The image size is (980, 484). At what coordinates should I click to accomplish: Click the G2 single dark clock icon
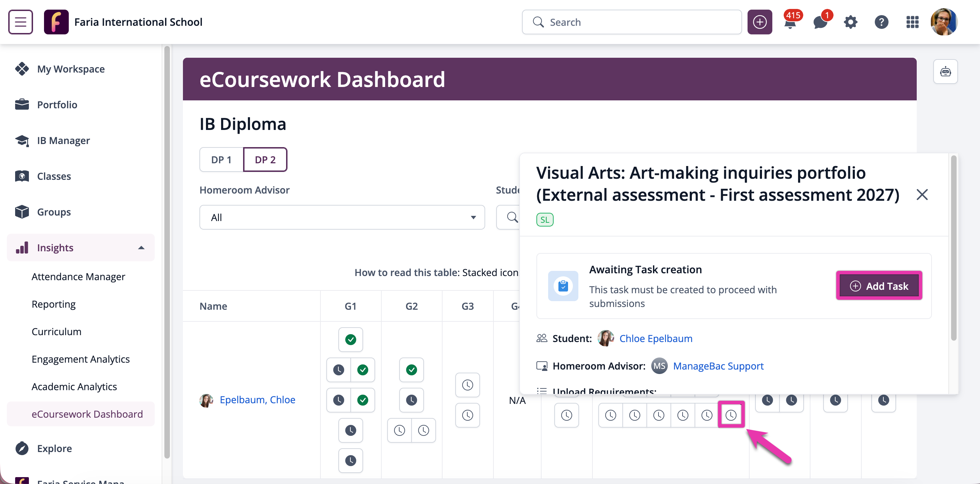click(411, 400)
